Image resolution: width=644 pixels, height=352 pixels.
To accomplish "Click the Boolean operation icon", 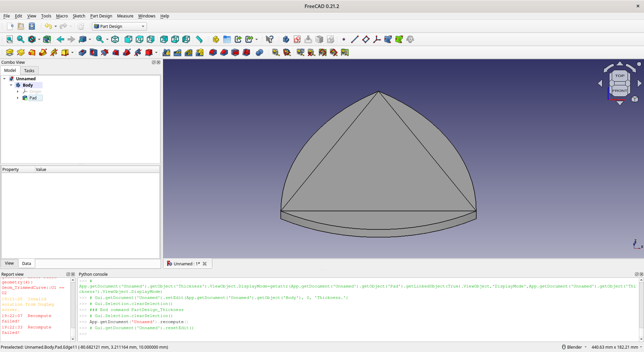I will 260,52.
